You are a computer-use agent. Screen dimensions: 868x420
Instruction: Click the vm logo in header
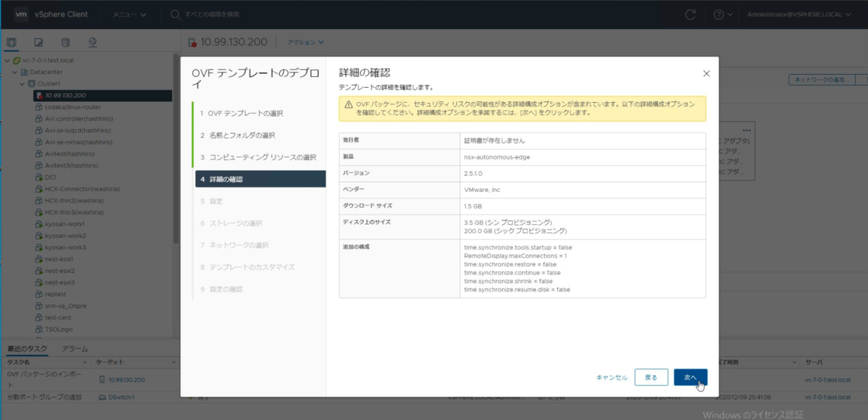point(22,14)
